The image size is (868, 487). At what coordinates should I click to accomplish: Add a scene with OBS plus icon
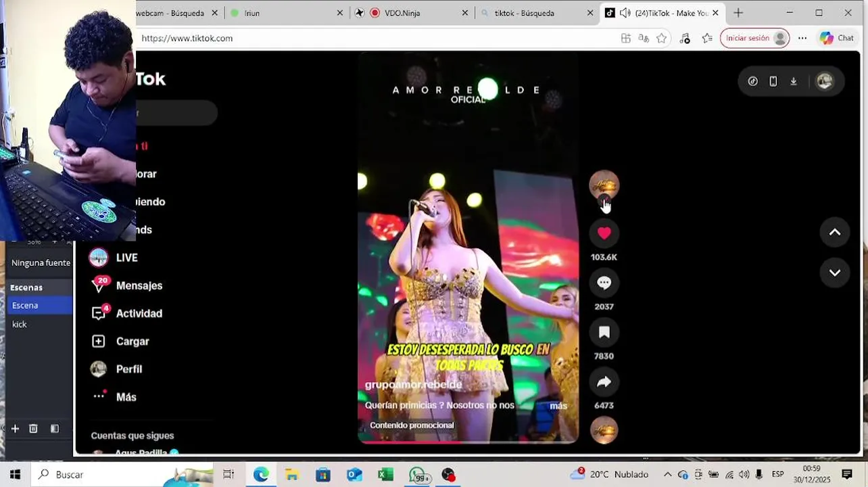point(15,428)
